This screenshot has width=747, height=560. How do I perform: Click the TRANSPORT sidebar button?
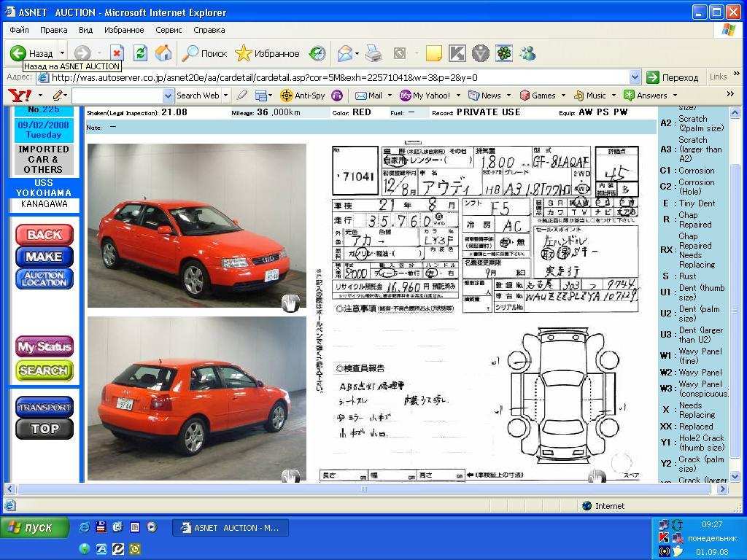(44, 408)
